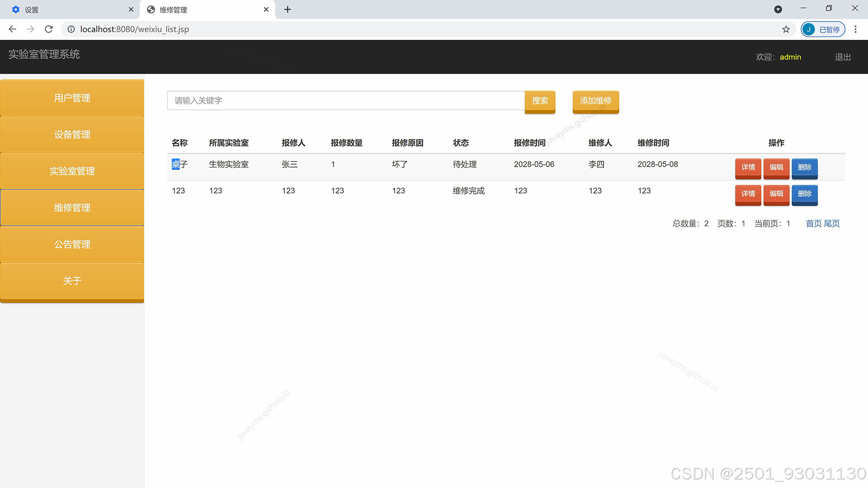Open 设备管理 in the sidebar
This screenshot has height=488, width=868.
click(72, 135)
